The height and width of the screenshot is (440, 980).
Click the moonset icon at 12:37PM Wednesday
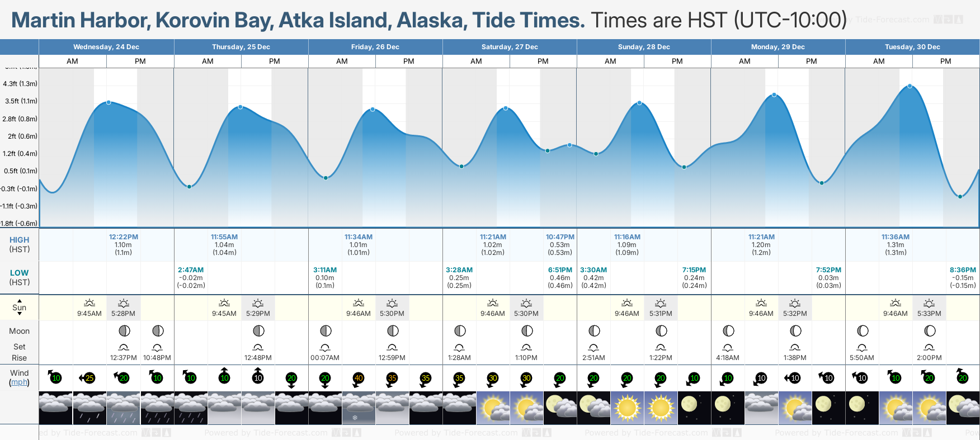click(x=124, y=347)
